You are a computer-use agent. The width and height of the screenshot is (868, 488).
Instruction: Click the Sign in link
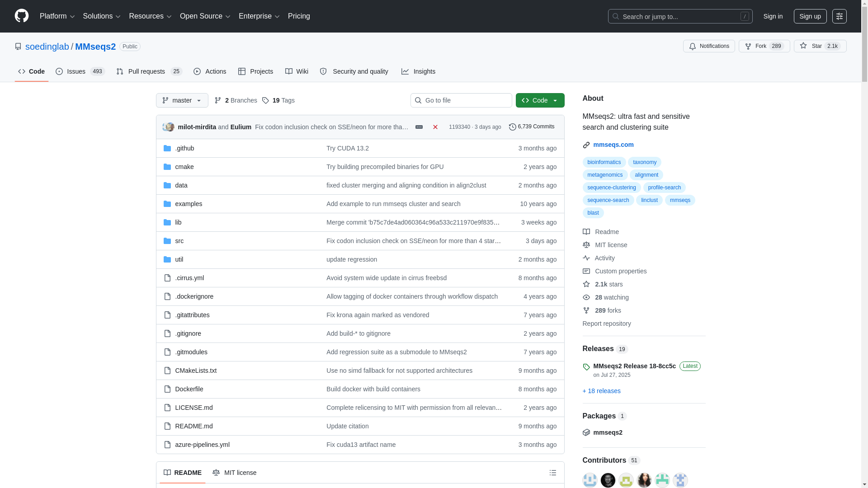tap(773, 16)
